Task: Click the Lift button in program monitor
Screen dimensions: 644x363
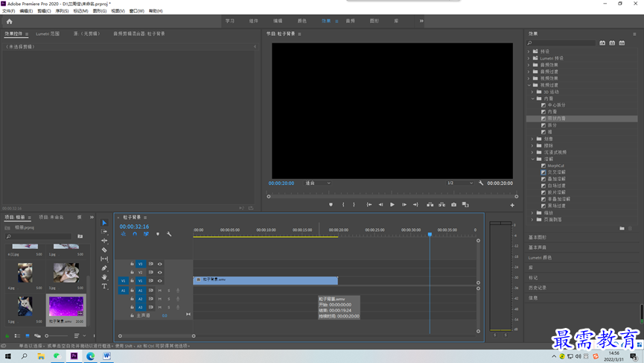Action: (x=430, y=205)
